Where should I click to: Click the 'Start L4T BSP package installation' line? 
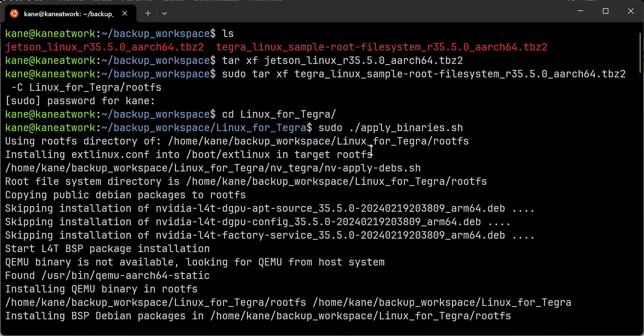107,249
